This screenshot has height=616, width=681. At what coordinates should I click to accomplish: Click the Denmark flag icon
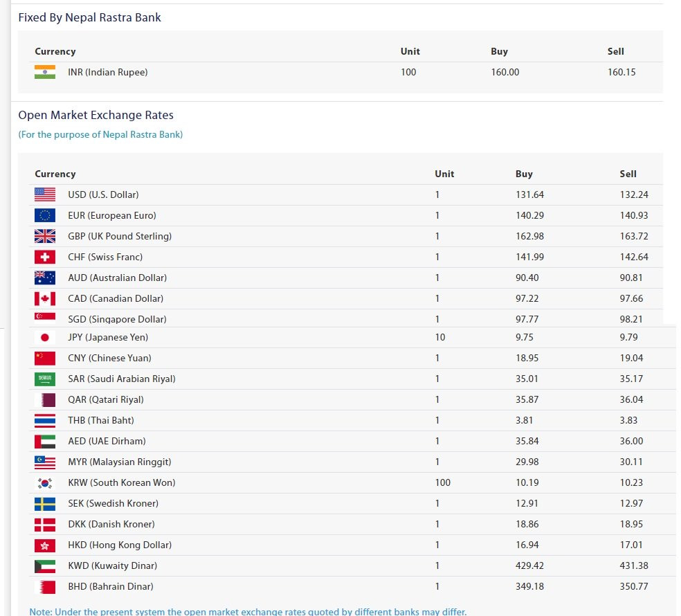tap(45, 525)
